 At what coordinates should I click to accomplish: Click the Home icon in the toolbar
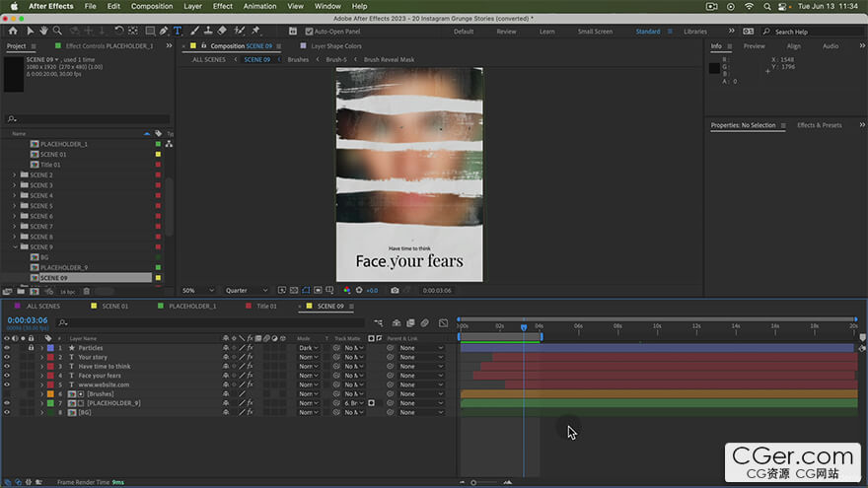13,31
